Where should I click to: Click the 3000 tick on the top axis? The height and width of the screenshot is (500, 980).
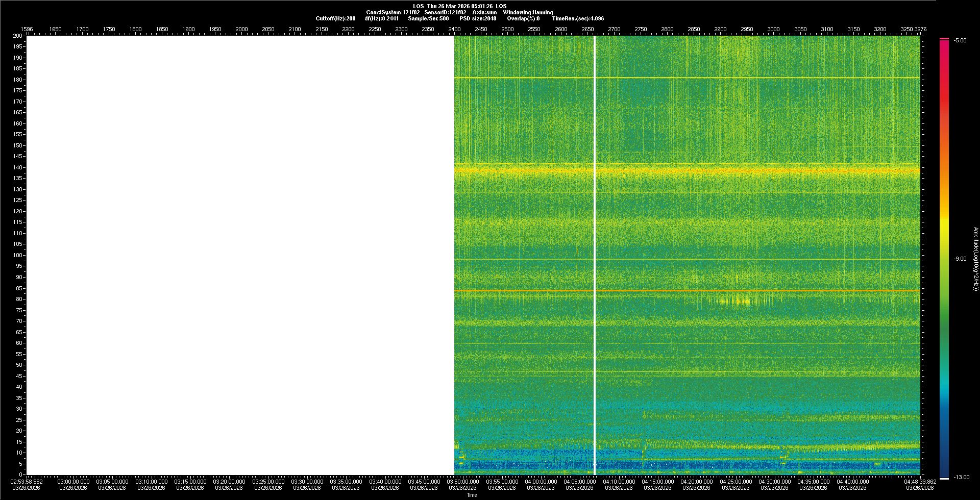tap(773, 29)
